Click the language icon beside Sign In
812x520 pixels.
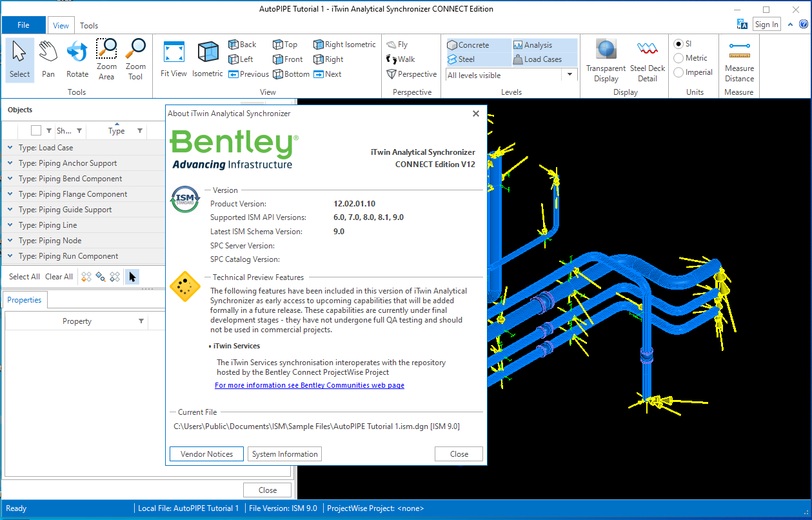(x=742, y=24)
